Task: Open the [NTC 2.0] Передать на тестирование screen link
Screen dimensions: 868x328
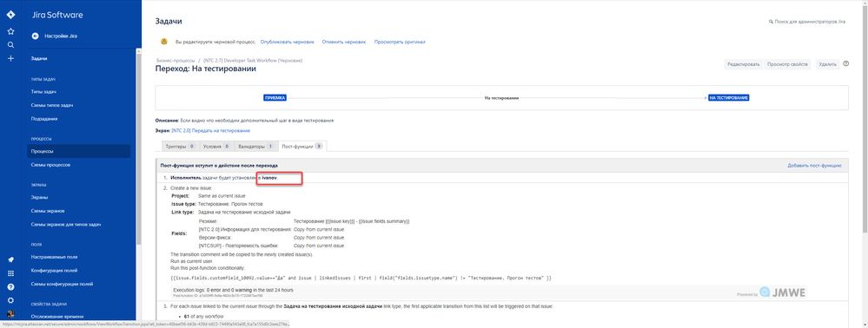Action: pos(210,130)
